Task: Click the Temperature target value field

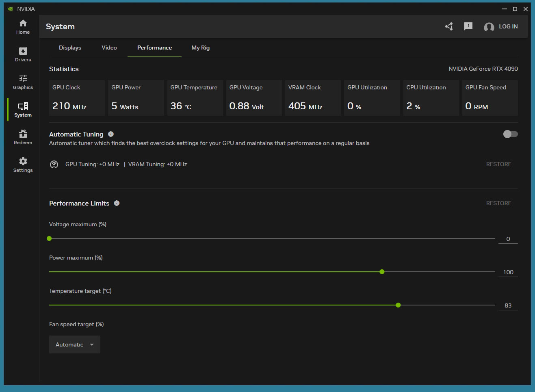Action: point(508,305)
